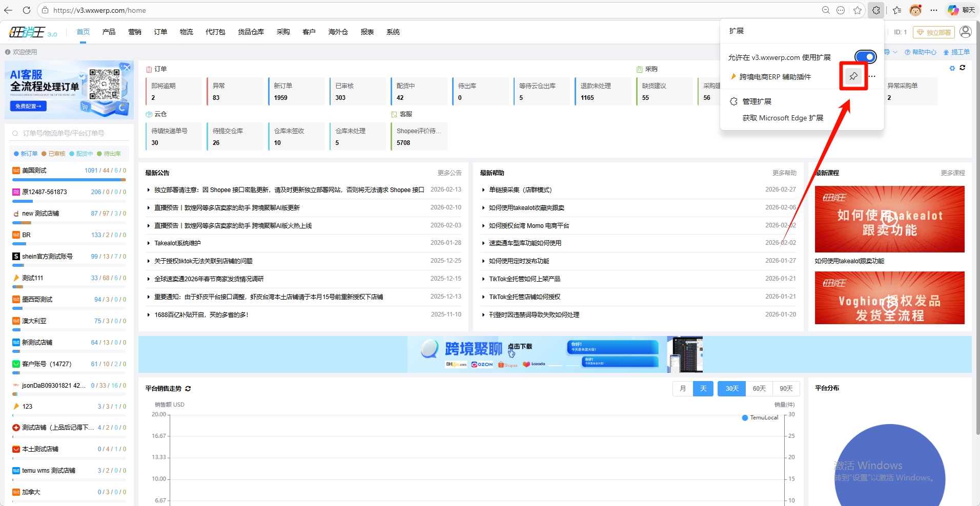This screenshot has height=506, width=980.
Task: Select the 60天 time range
Action: pyautogui.click(x=759, y=389)
